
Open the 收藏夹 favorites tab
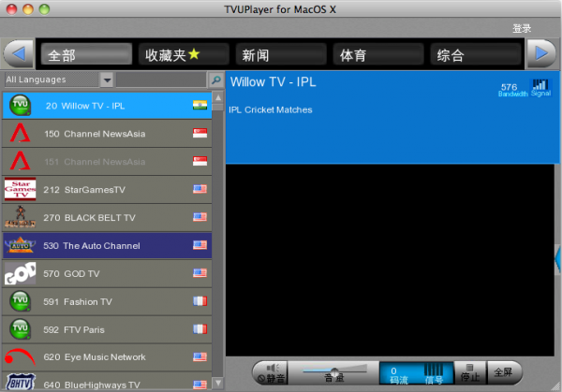(x=184, y=54)
